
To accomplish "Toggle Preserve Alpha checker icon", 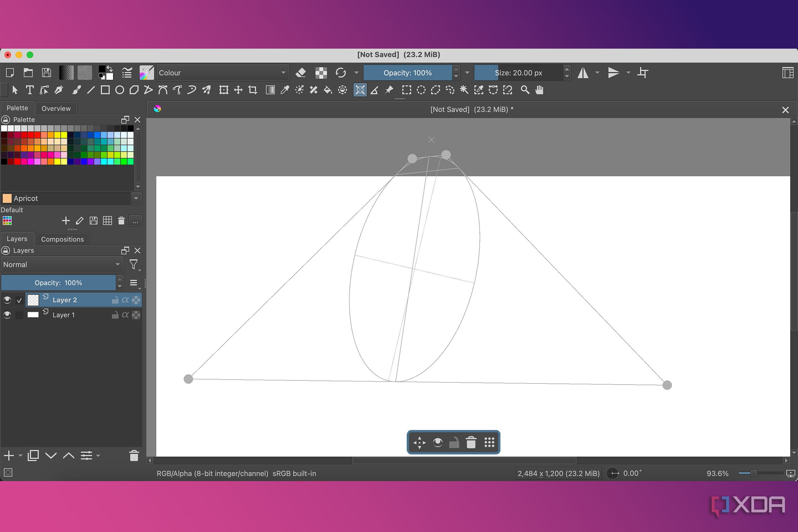I will pos(321,73).
